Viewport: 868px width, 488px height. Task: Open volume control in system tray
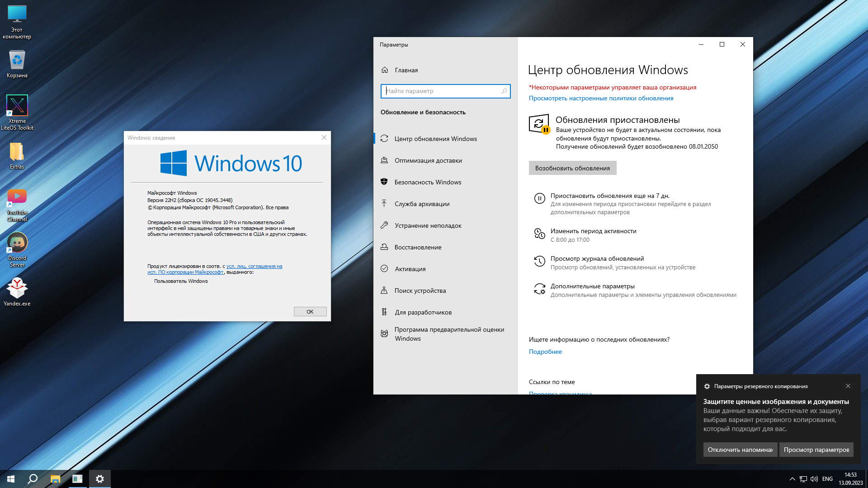pyautogui.click(x=814, y=479)
